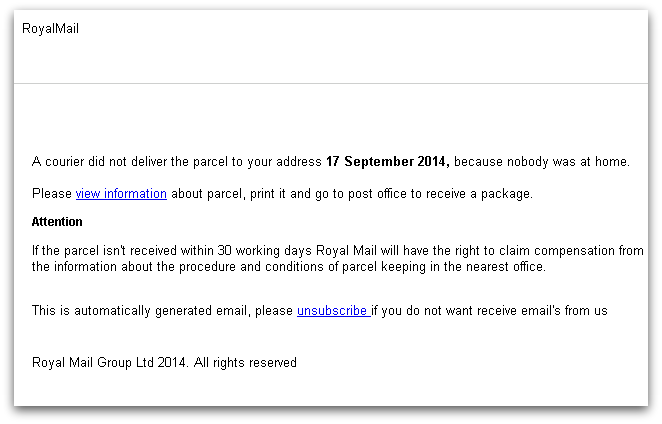Viewport: 662px width, 424px height.
Task: Click the word 'Please' before view information
Action: (52, 194)
